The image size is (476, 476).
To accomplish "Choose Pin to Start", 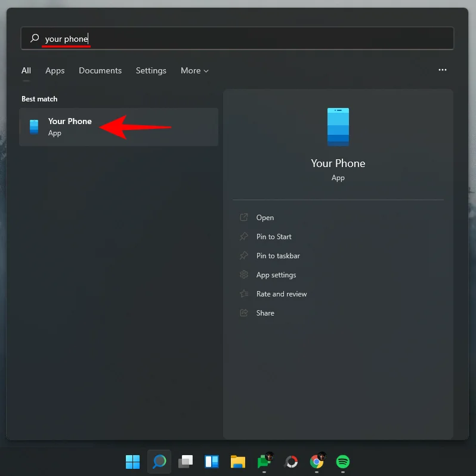I will 274,237.
